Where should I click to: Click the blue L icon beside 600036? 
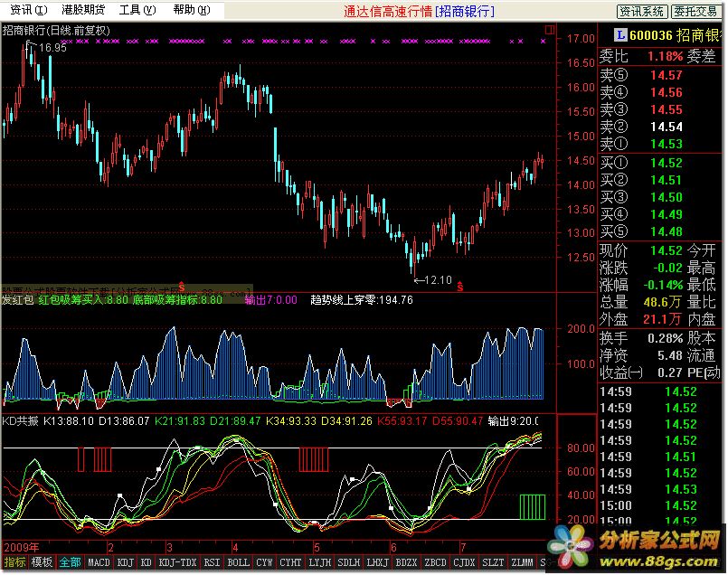click(x=620, y=34)
